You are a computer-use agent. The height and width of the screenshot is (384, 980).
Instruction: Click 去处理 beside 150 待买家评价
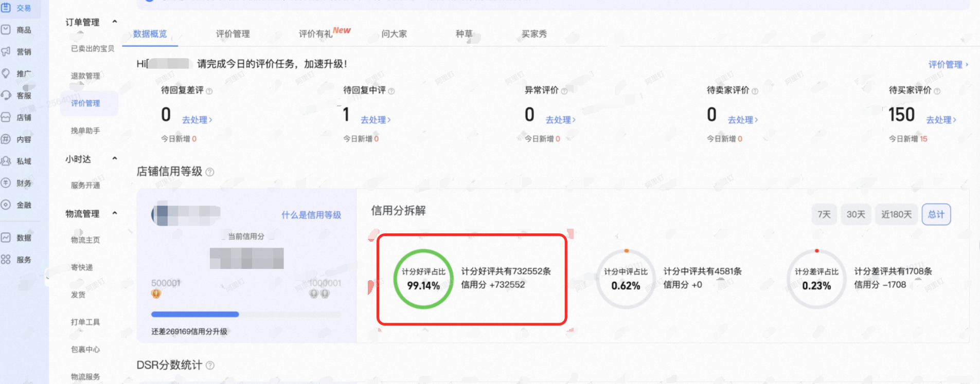(x=941, y=120)
